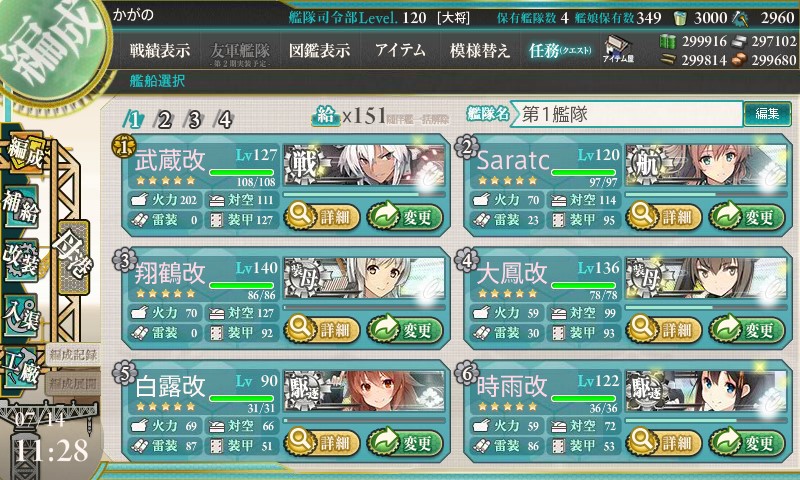Open the 任務 (クエスト) menu item
This screenshot has width=800, height=480.
pyautogui.click(x=559, y=50)
